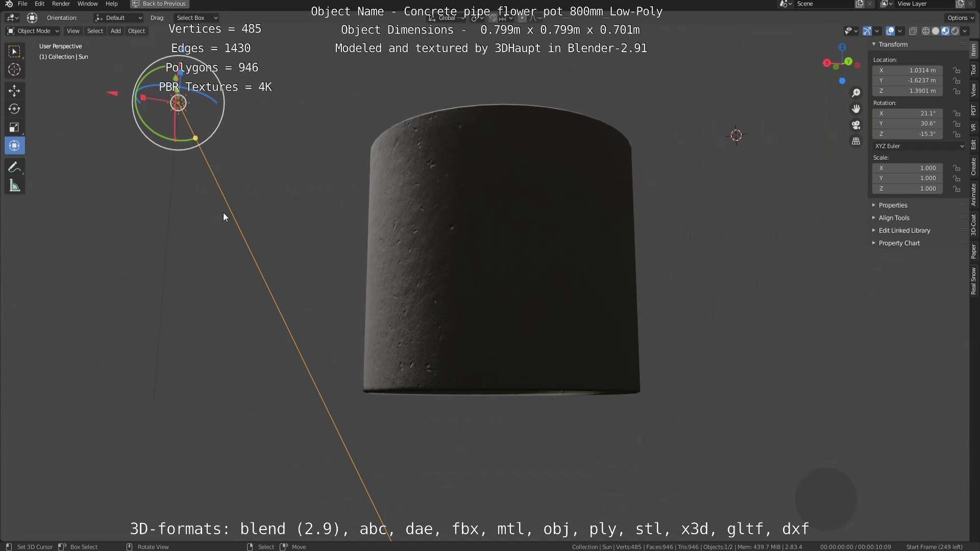
Task: Switch to the Tool sidebar tab
Action: click(x=974, y=70)
